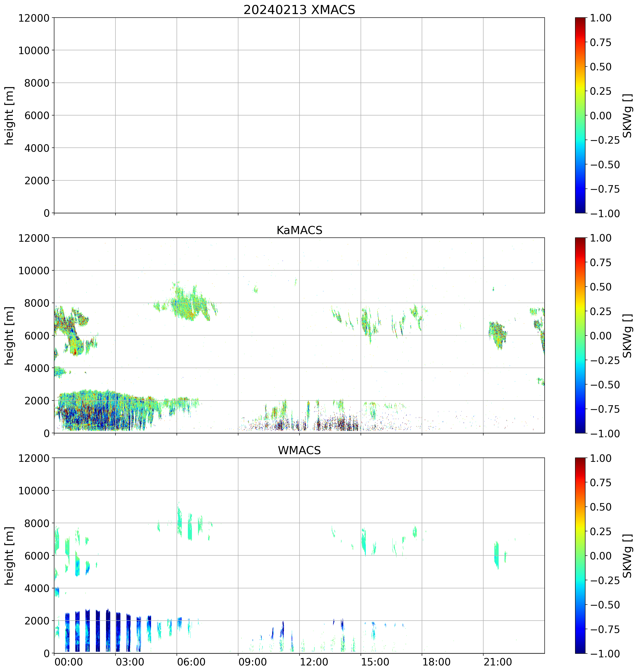This screenshot has width=638, height=672.
Task: Click the 12:00 time axis label
Action: (x=314, y=662)
